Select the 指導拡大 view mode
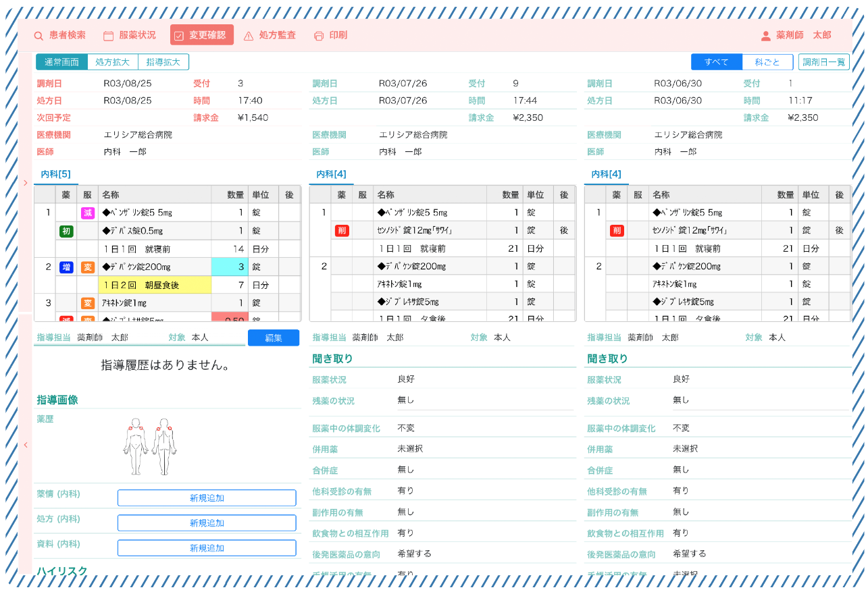Viewport: 868px width, 592px height. point(163,62)
